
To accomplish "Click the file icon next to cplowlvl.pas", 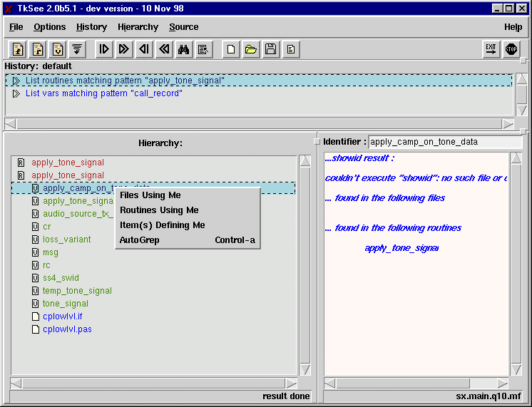I will 35,329.
